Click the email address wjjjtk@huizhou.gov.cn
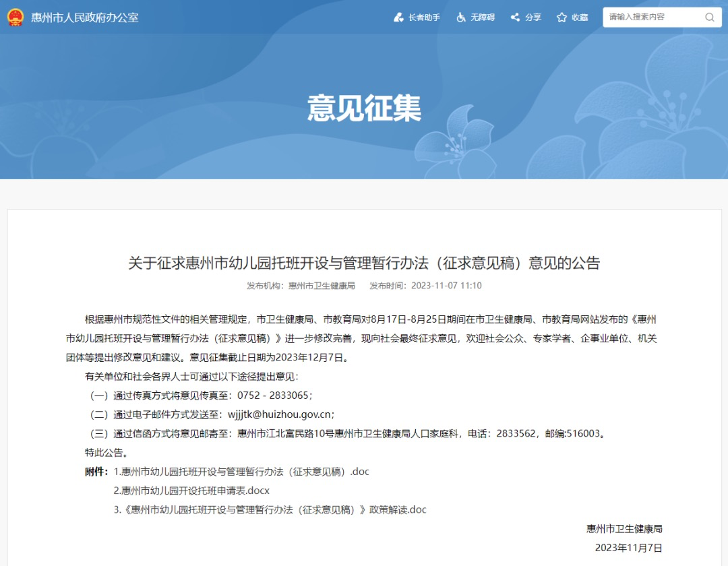This screenshot has width=728, height=566. click(x=281, y=415)
